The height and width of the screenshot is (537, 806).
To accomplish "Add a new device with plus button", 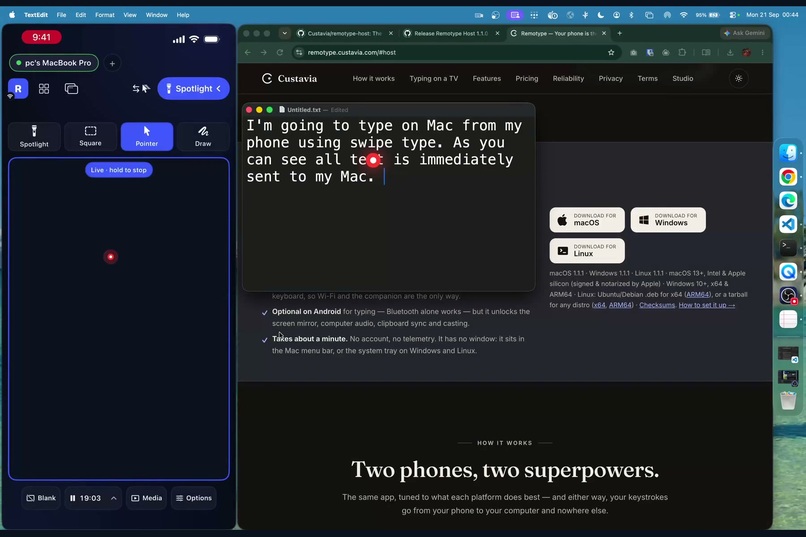I will coord(112,63).
